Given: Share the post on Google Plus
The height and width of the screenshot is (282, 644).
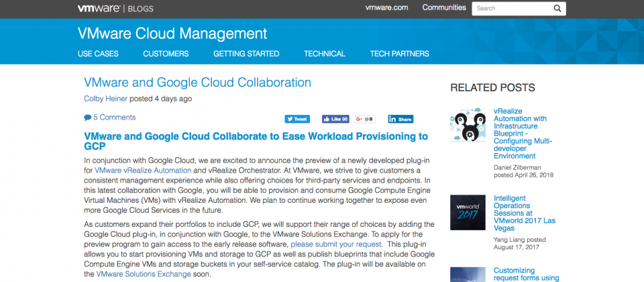Looking at the screenshot, I should [365, 120].
